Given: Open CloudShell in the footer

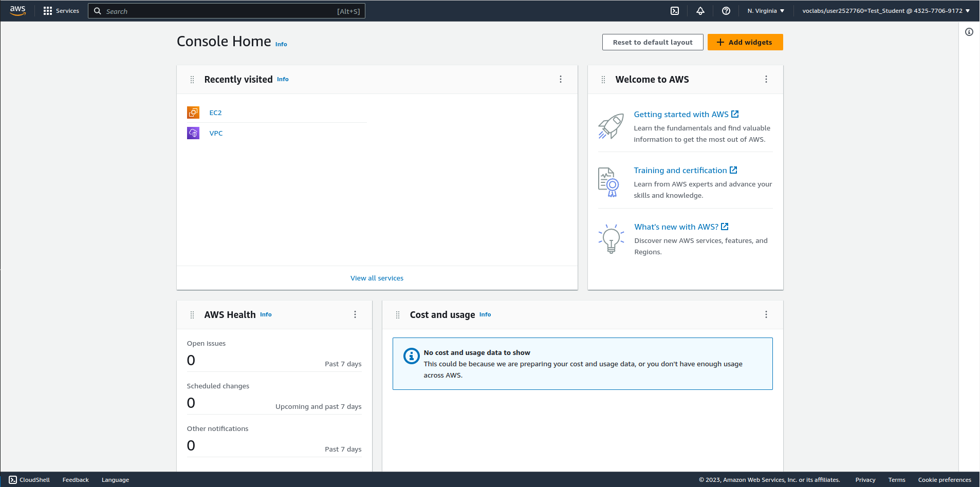Looking at the screenshot, I should coord(29,480).
